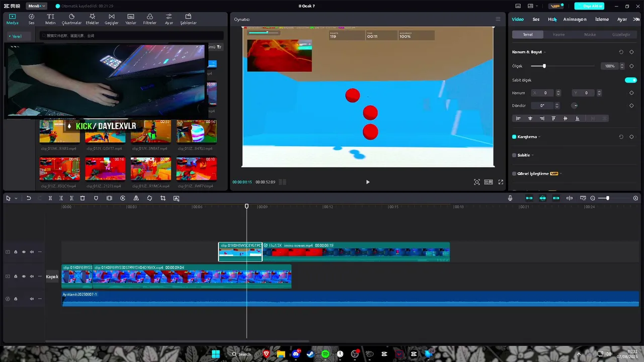Add a marker with shield icon
Viewport: 644px width, 362px height.
[96, 198]
